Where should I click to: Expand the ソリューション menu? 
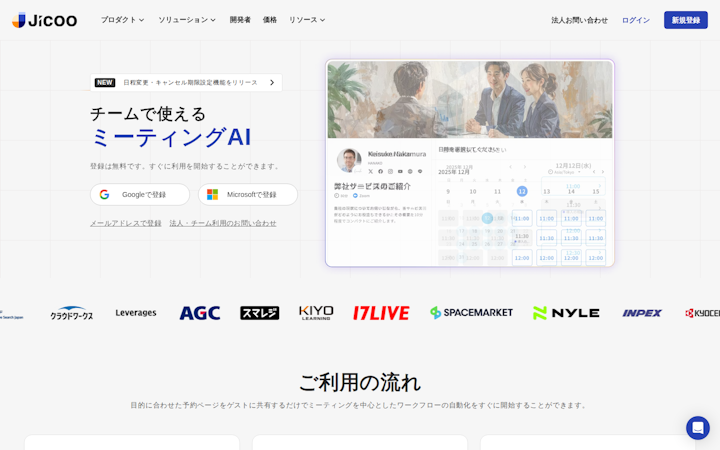click(x=187, y=20)
